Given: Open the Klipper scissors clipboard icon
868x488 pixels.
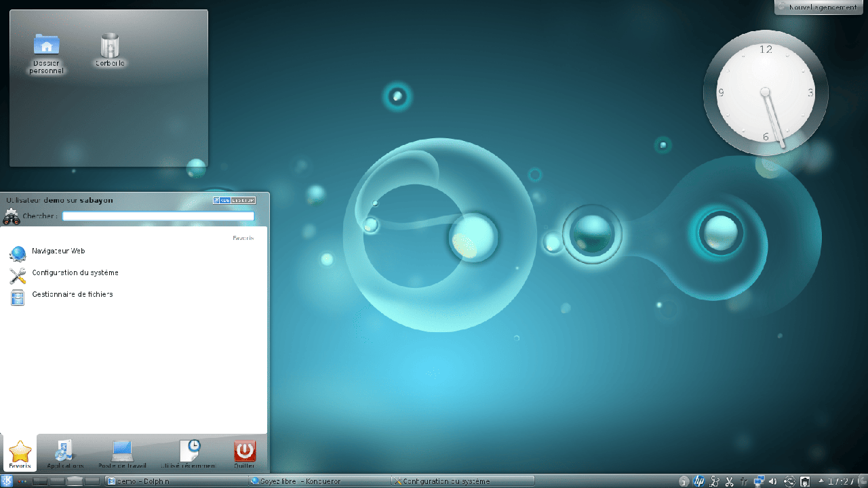Looking at the screenshot, I should pos(730,481).
